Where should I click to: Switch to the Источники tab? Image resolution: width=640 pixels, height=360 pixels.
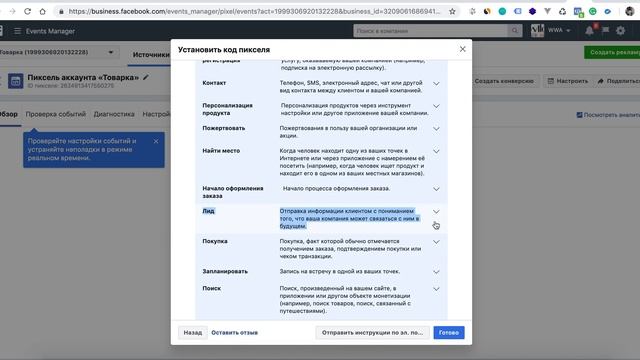150,55
